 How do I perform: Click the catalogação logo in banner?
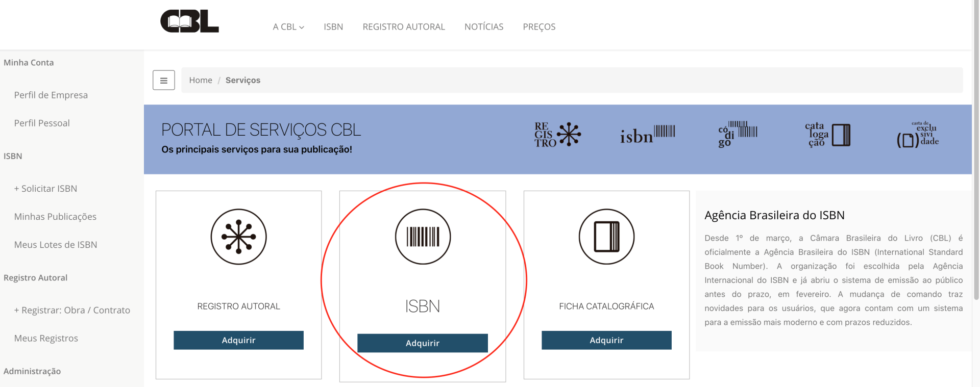827,135
